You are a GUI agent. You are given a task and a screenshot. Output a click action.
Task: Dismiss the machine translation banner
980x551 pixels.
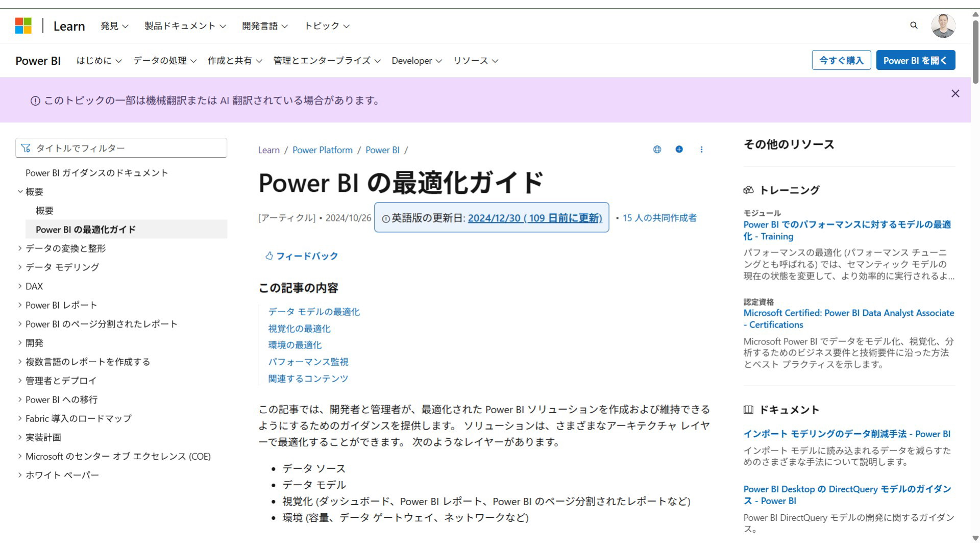tap(955, 93)
